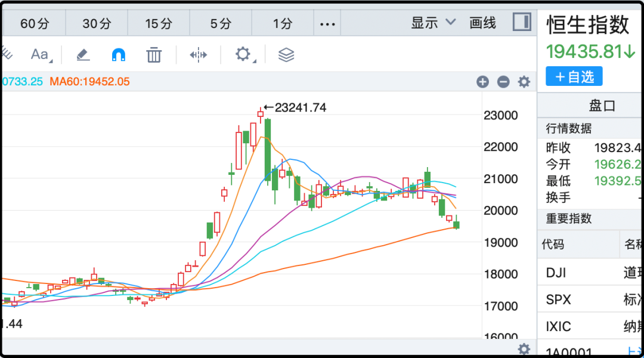Click the horizontal measure range icon
This screenshot has height=358, width=644.
[198, 55]
